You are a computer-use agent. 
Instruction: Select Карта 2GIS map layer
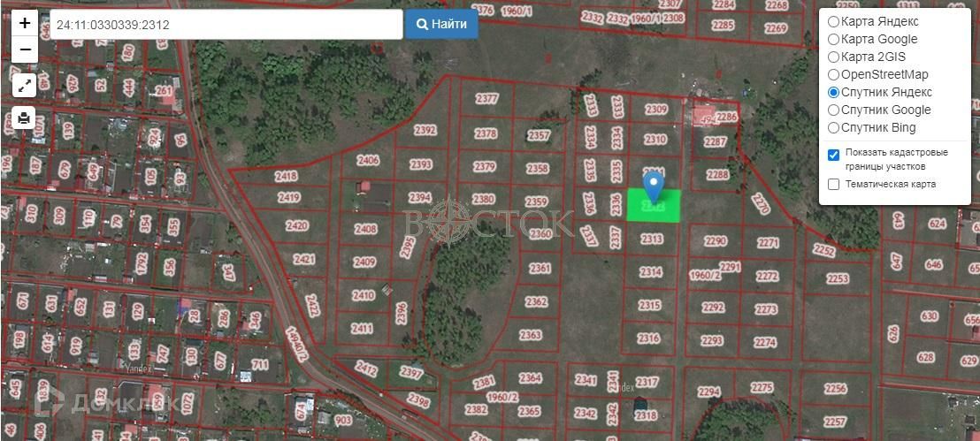[x=833, y=57]
